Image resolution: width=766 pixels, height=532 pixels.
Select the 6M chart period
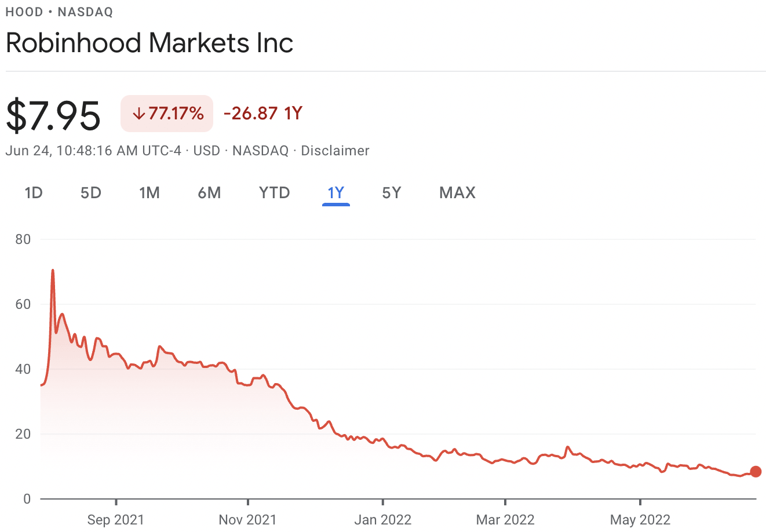209,192
